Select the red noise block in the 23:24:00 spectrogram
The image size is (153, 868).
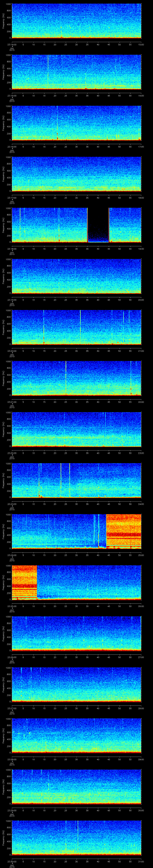pos(123,531)
